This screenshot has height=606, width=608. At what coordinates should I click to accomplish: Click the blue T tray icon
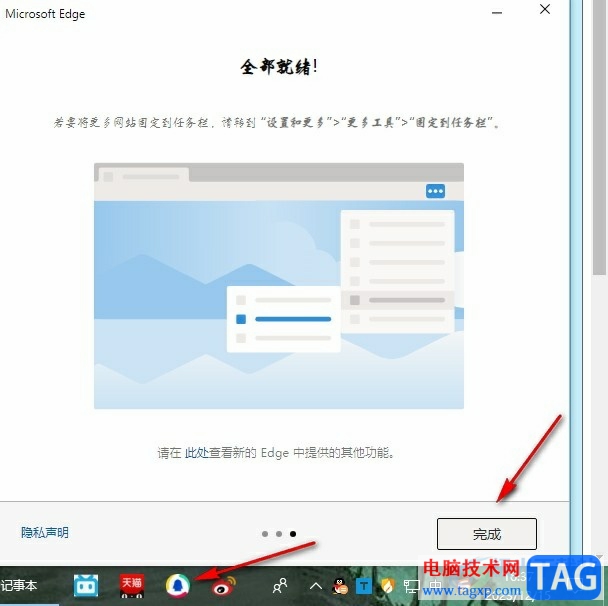click(364, 586)
